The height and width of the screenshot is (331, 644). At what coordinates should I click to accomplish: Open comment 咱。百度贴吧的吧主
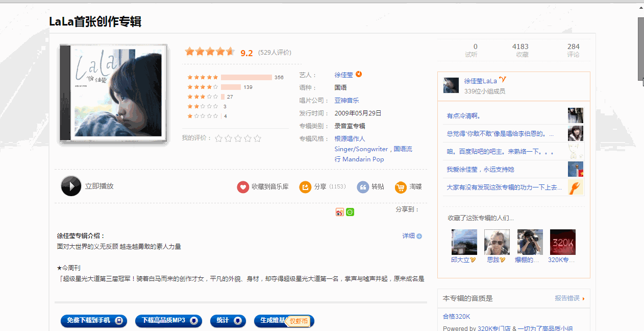tap(500, 152)
